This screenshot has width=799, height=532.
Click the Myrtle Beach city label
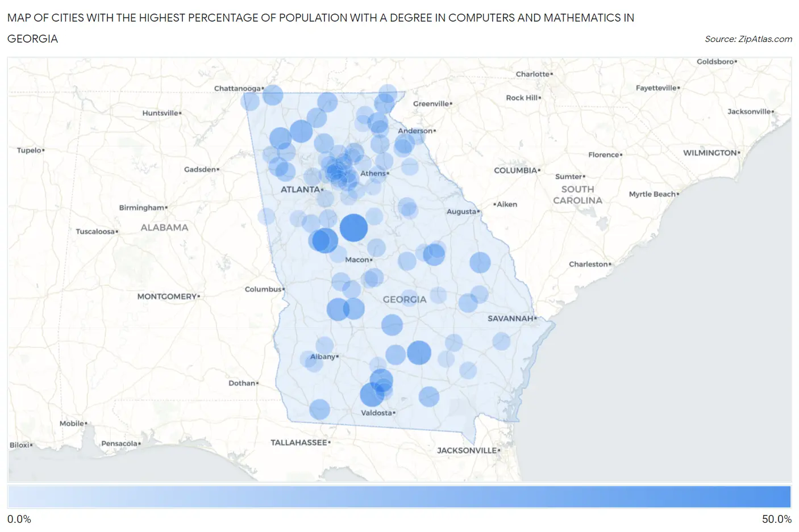pos(652,195)
